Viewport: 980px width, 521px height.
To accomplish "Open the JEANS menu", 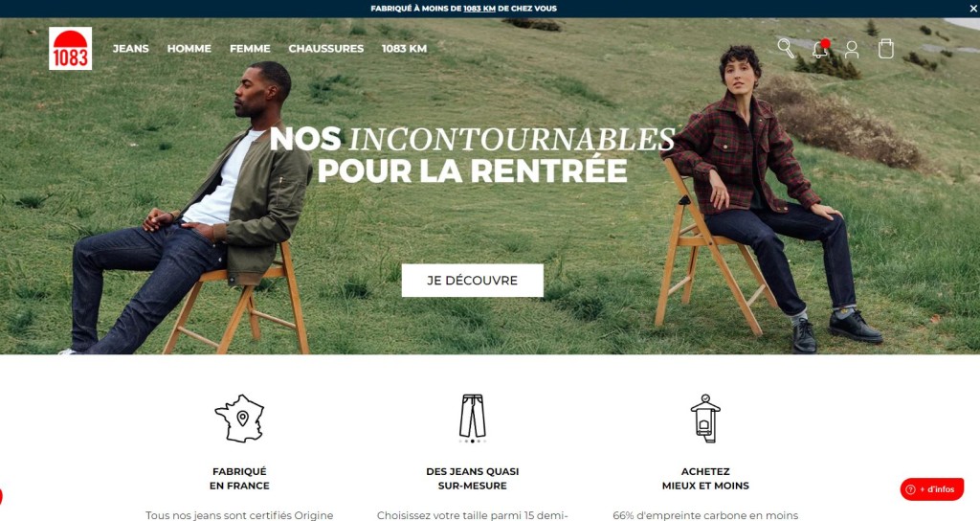I will click(x=130, y=48).
